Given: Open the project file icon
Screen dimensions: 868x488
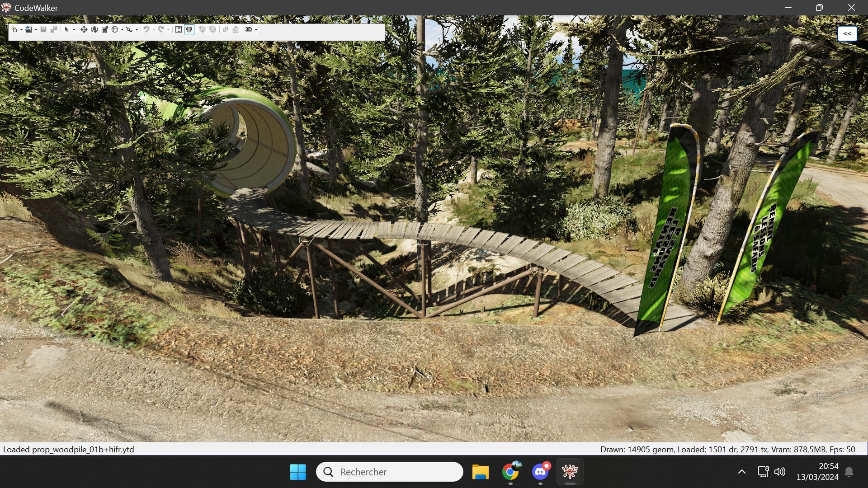Looking at the screenshot, I should tap(28, 30).
